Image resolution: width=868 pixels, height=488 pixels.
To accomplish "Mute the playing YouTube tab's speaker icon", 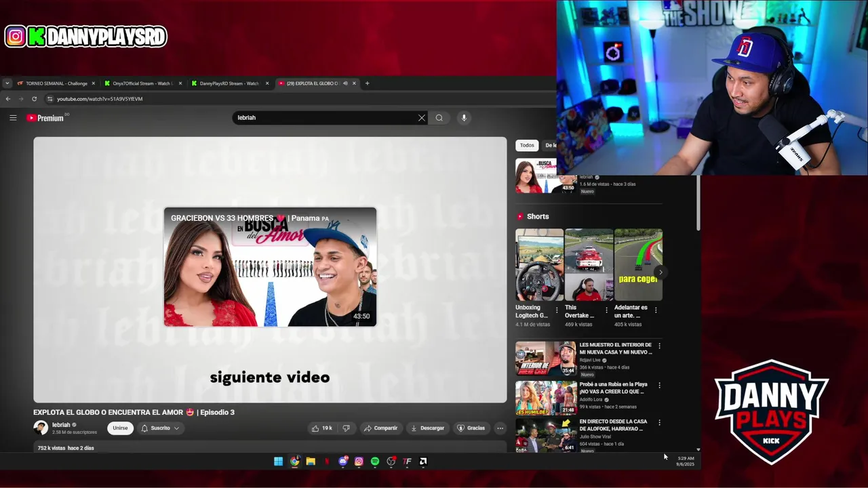I will click(x=345, y=83).
